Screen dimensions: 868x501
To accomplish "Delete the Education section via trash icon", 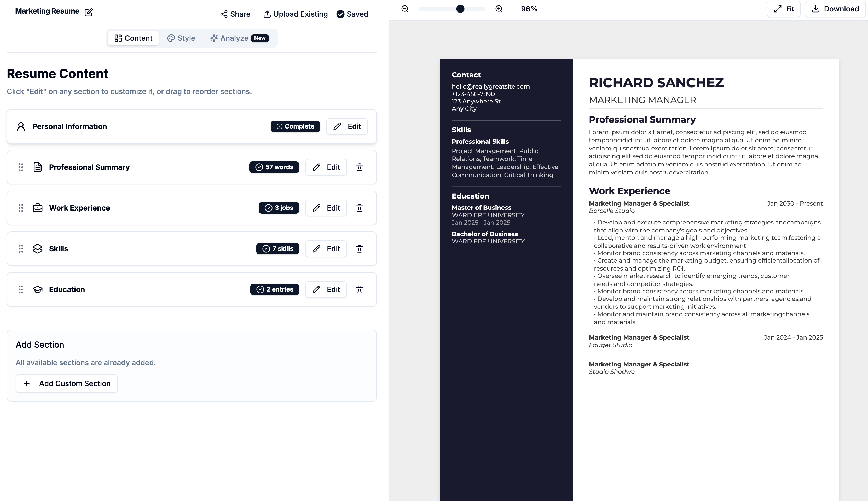I will click(359, 289).
